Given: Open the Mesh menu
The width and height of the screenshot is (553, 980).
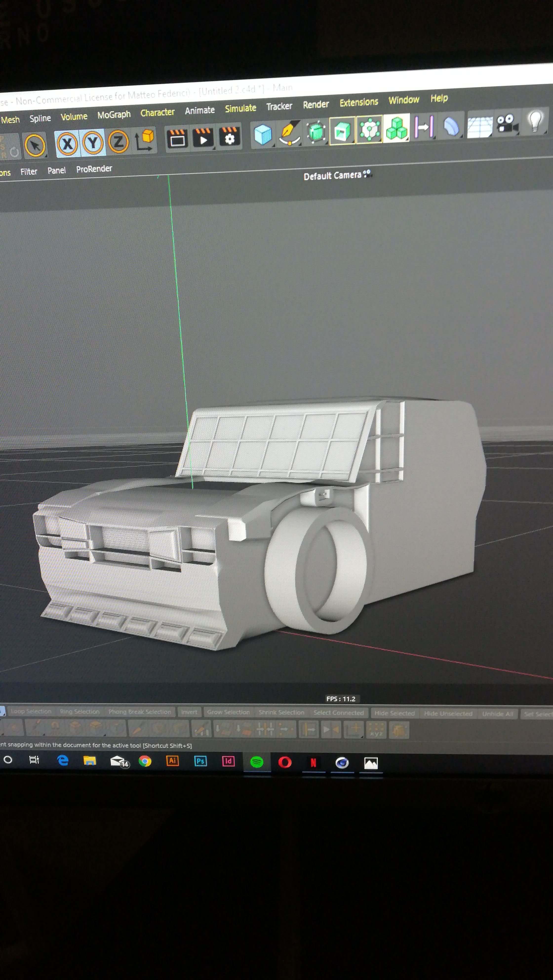Looking at the screenshot, I should point(10,120).
